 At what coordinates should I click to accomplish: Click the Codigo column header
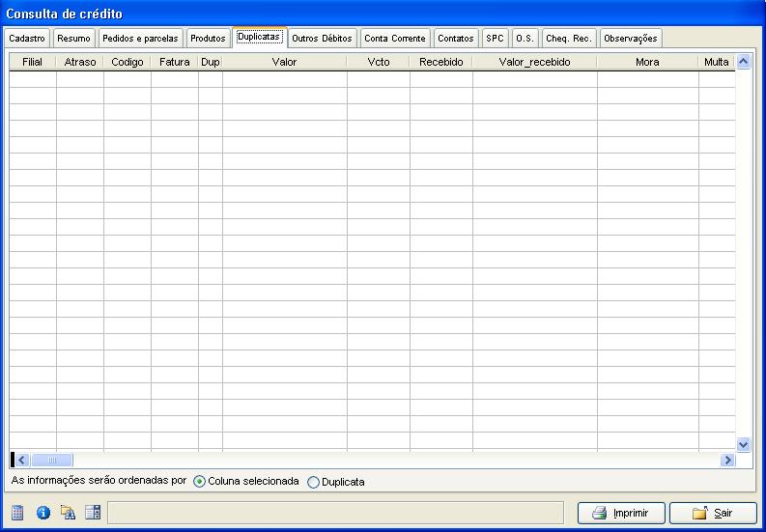pos(127,62)
